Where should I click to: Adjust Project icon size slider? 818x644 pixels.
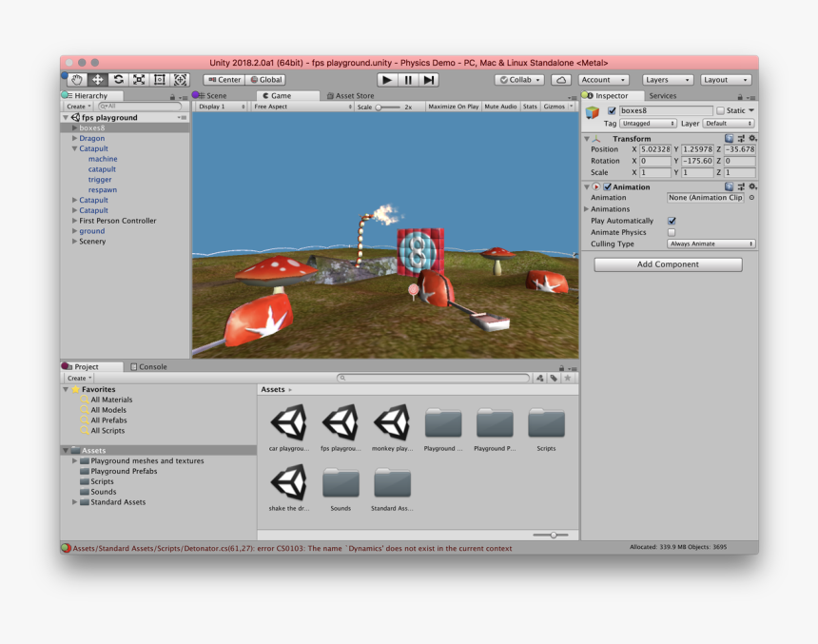tap(551, 535)
